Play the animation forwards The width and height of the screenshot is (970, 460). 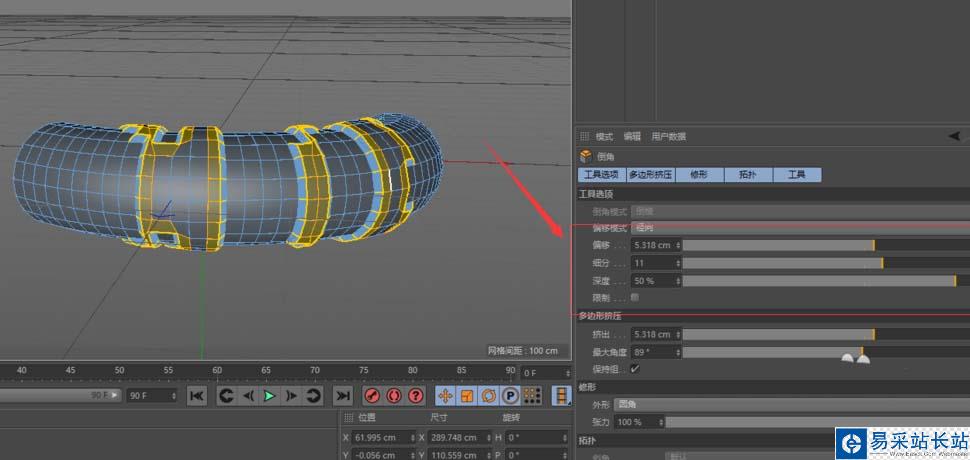pyautogui.click(x=270, y=395)
